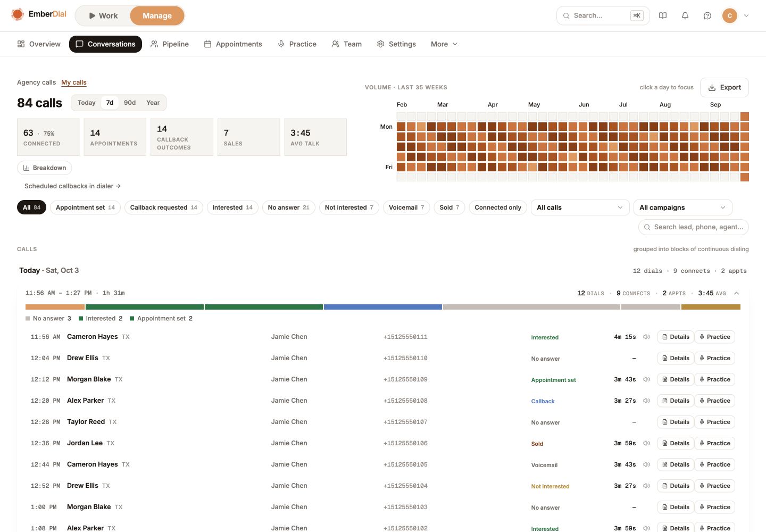Filter calls by Voicemail

[406, 207]
